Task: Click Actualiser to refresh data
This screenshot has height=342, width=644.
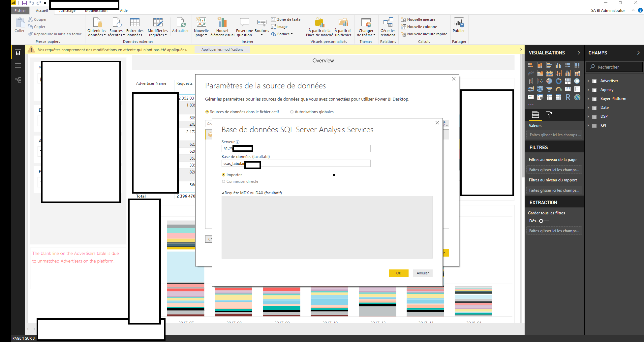Action: pos(180,25)
